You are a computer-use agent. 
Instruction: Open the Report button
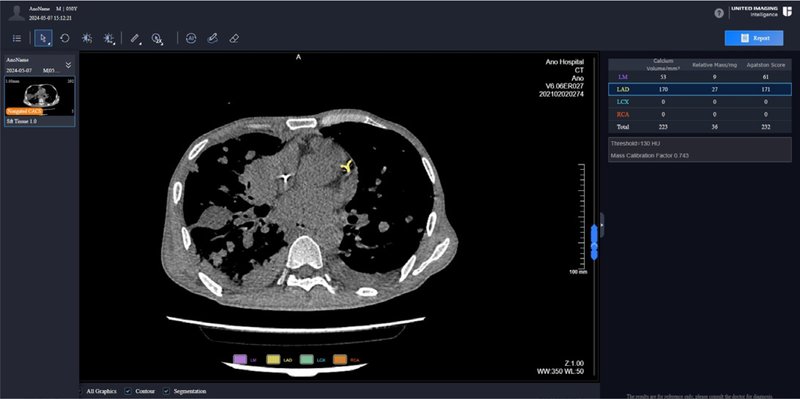[x=754, y=38]
